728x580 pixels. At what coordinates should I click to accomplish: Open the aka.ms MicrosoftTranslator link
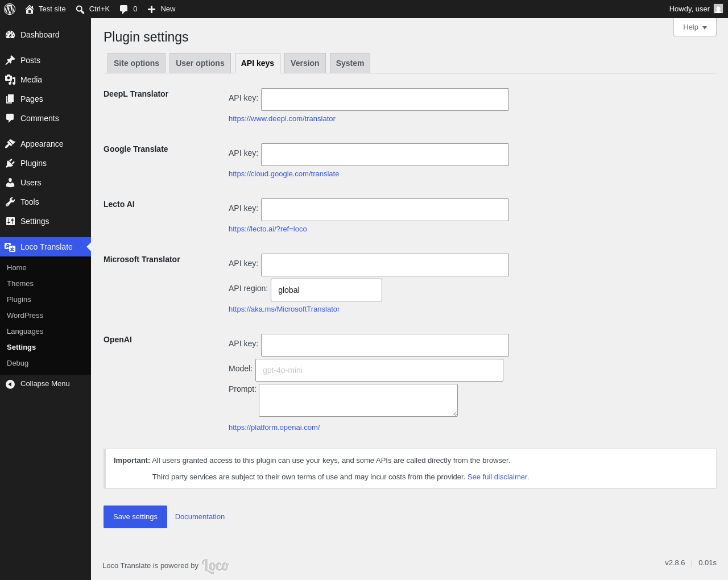point(284,309)
